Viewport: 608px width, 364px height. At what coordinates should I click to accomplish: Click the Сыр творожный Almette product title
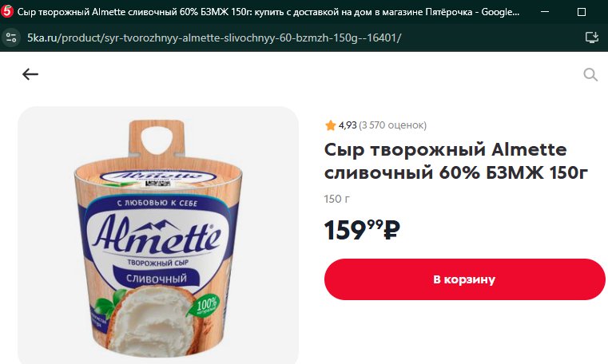(456, 160)
